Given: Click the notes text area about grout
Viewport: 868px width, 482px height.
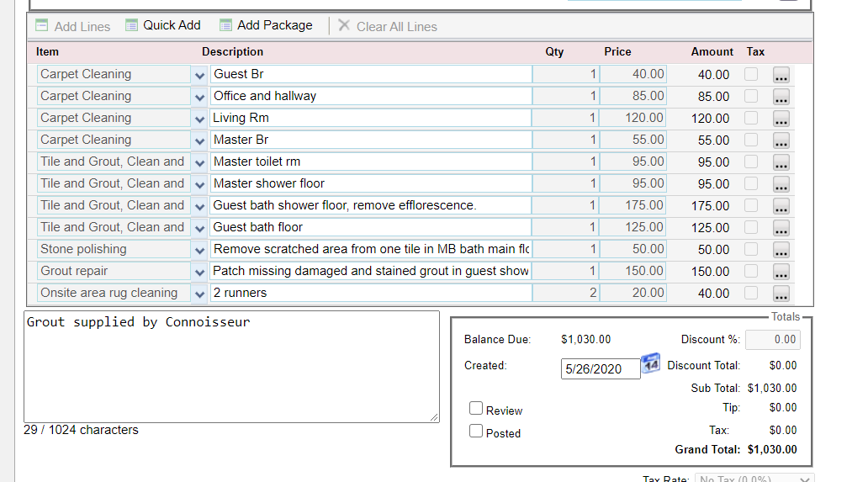Looking at the screenshot, I should [231, 366].
